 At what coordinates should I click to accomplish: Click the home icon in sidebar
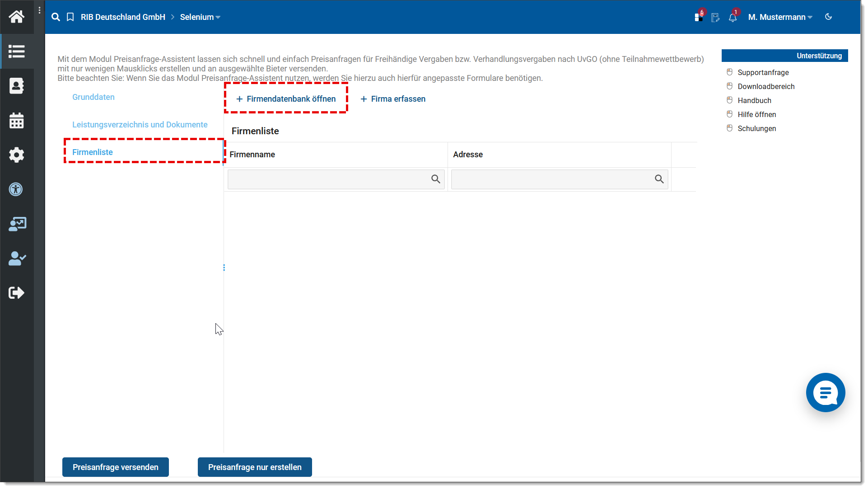(x=17, y=17)
